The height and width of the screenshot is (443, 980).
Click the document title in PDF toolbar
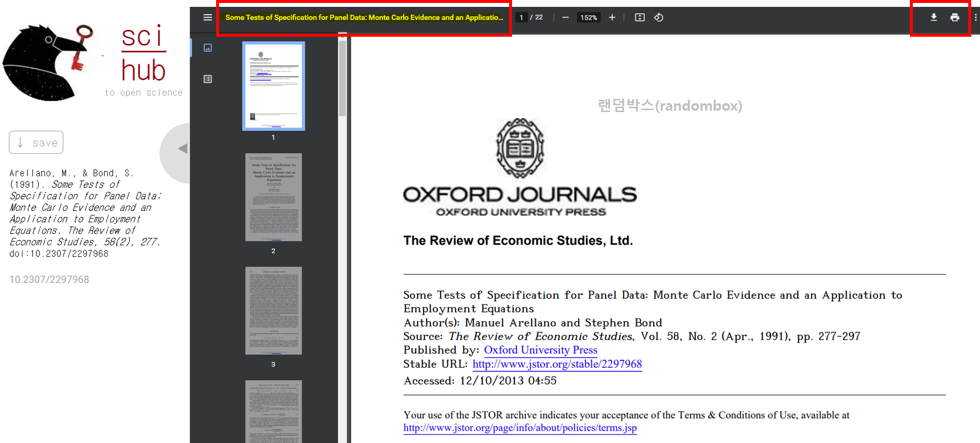364,18
